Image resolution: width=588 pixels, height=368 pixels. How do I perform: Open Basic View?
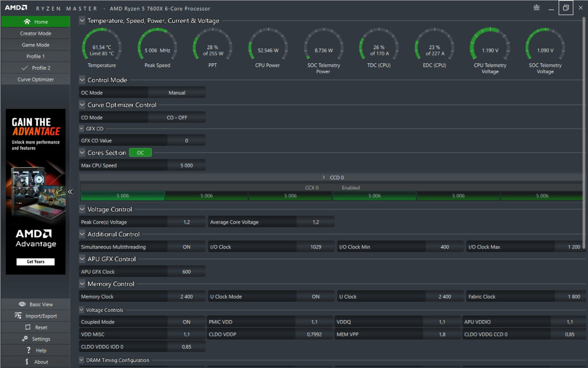(35, 304)
